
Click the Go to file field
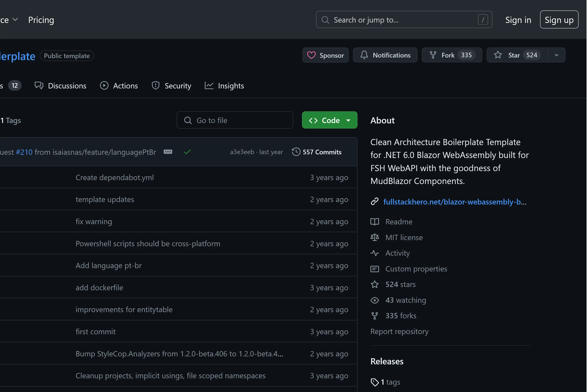(x=235, y=120)
